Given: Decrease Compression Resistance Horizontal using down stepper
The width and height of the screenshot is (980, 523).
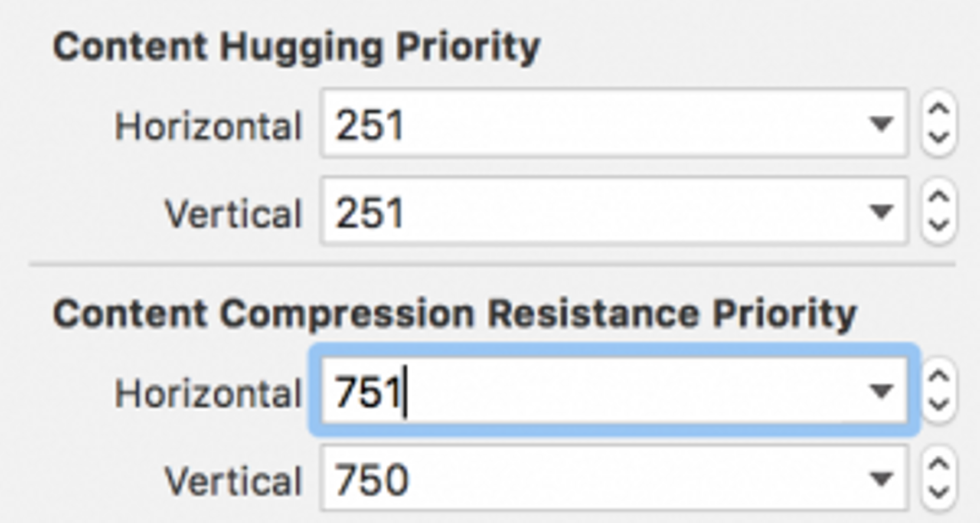Looking at the screenshot, I should coord(939,405).
